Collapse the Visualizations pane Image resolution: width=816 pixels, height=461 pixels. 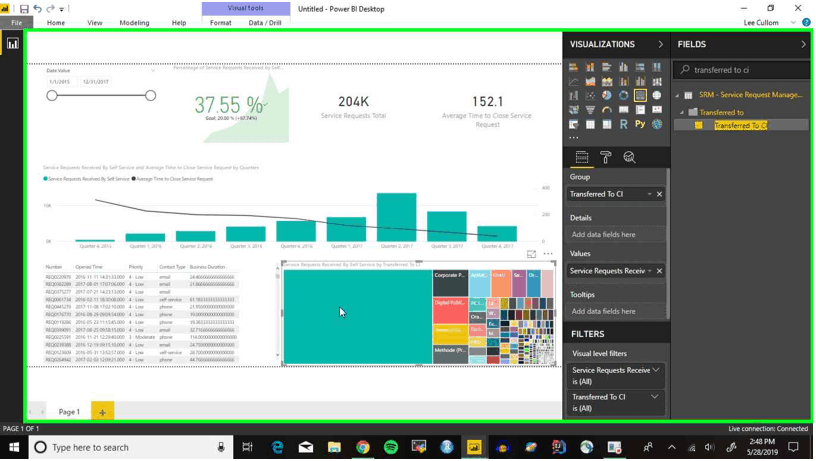pyautogui.click(x=661, y=44)
